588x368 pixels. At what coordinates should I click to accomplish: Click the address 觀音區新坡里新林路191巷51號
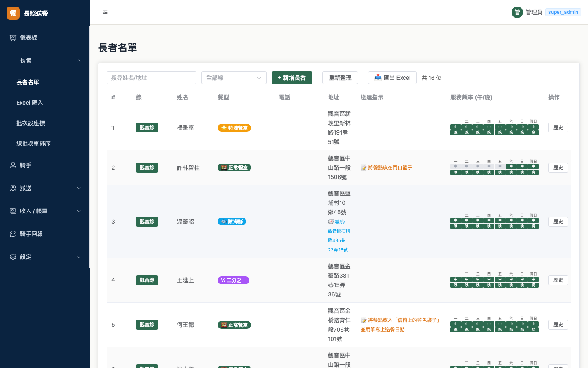click(x=339, y=128)
